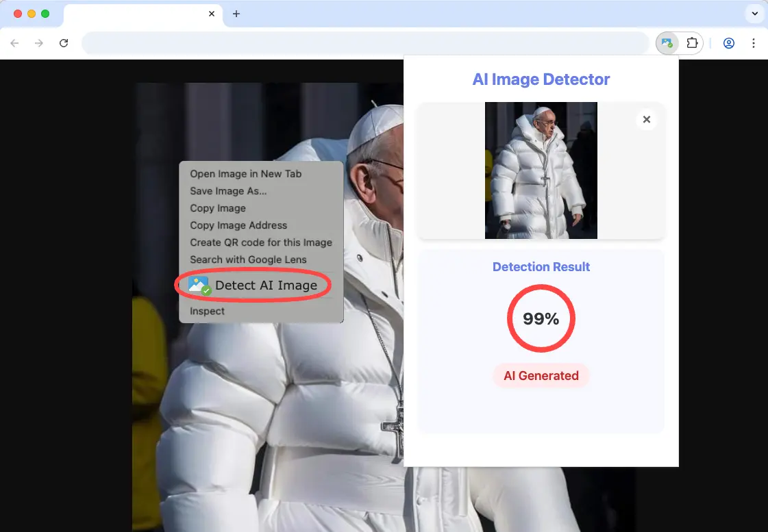The height and width of the screenshot is (532, 768).
Task: Open a new tab with plus button
Action: 236,14
